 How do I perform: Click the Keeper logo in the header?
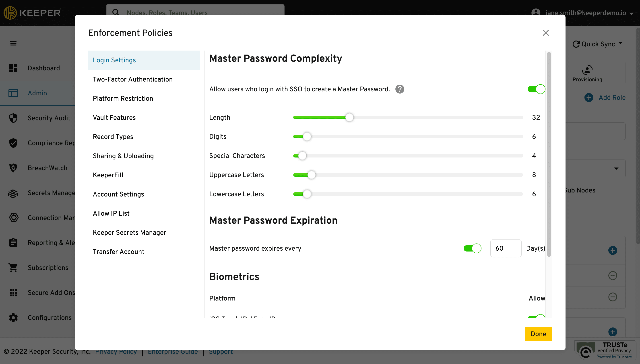click(32, 12)
